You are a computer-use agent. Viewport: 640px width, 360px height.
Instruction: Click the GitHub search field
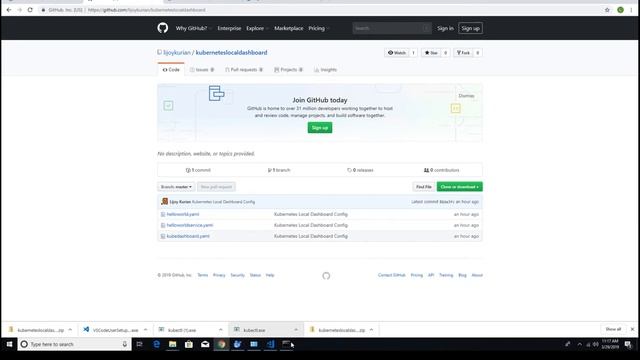tap(392, 28)
